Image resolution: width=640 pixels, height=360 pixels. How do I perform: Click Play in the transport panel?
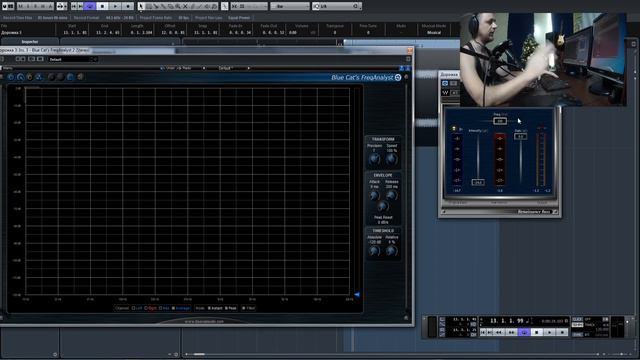[549, 332]
